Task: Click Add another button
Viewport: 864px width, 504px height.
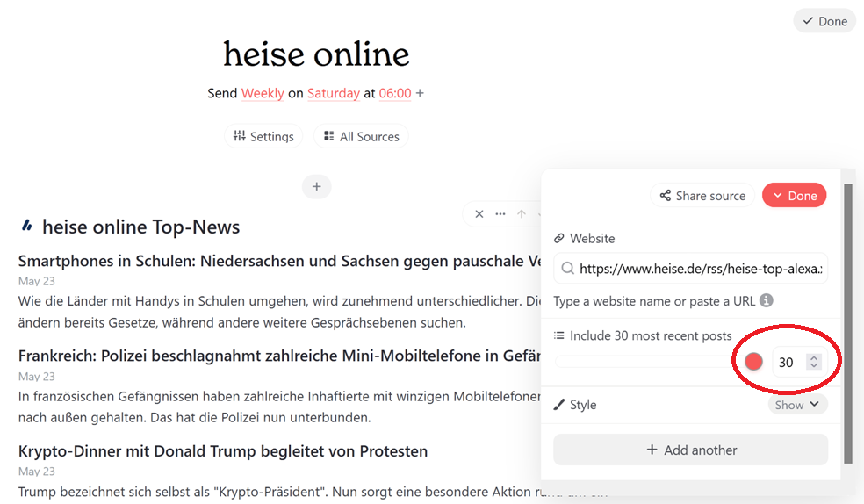Action: point(690,450)
